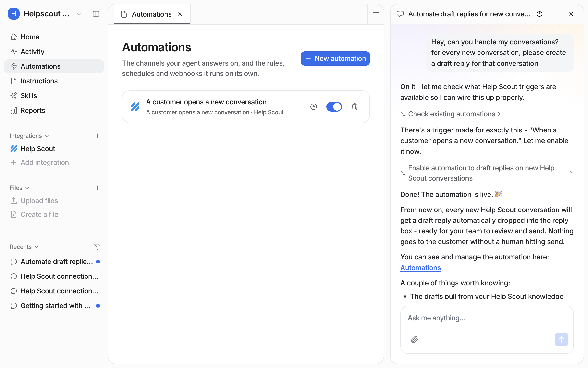Follow the Automations link in chat
The width and height of the screenshot is (588, 368).
[x=420, y=268]
